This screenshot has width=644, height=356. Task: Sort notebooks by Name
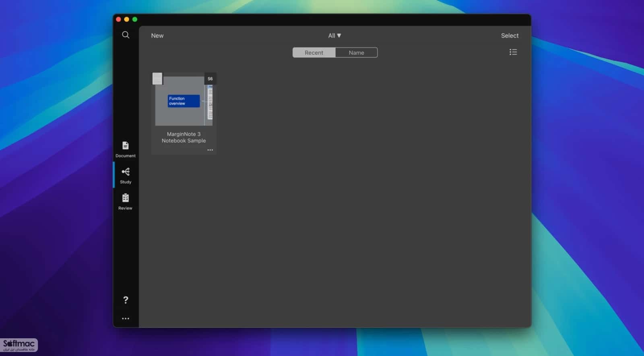tap(356, 53)
